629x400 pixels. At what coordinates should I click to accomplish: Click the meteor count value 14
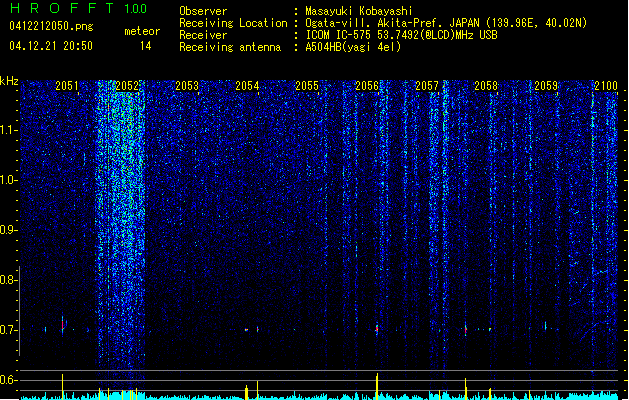click(x=146, y=46)
